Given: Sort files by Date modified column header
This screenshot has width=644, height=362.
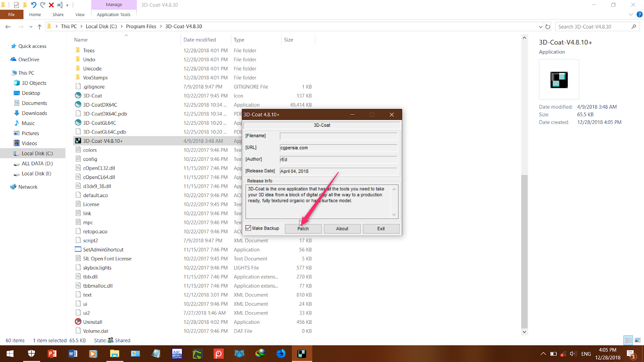Looking at the screenshot, I should point(200,40).
